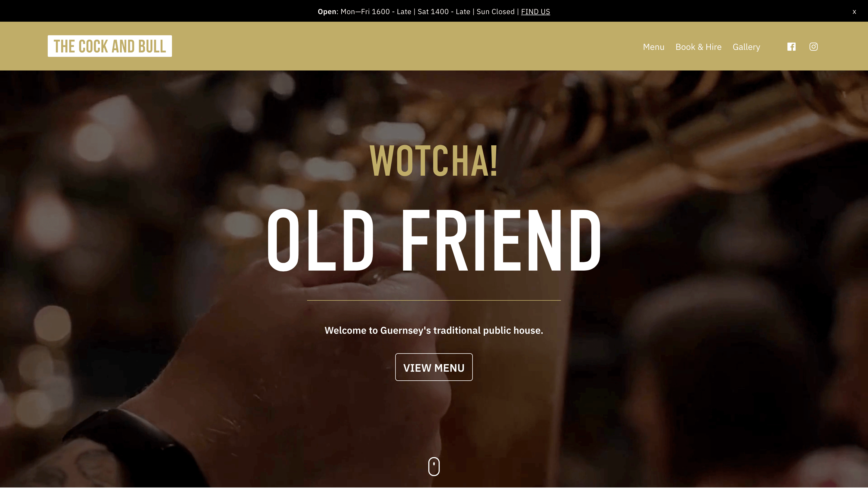Click the OLD FRIEND headline text

434,240
